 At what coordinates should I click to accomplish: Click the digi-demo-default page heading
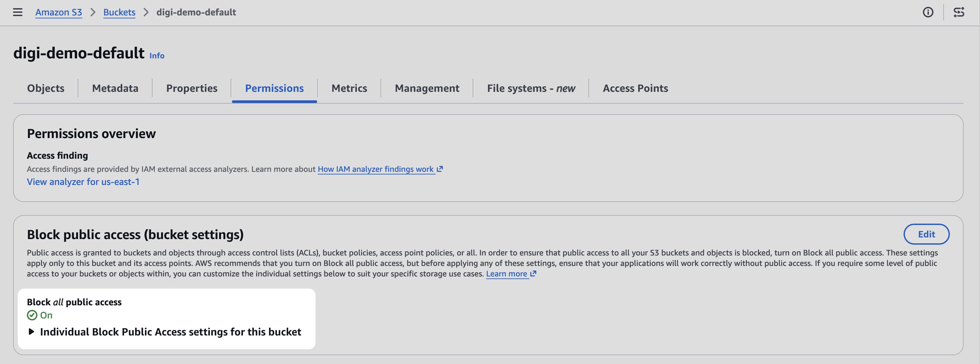[x=79, y=53]
